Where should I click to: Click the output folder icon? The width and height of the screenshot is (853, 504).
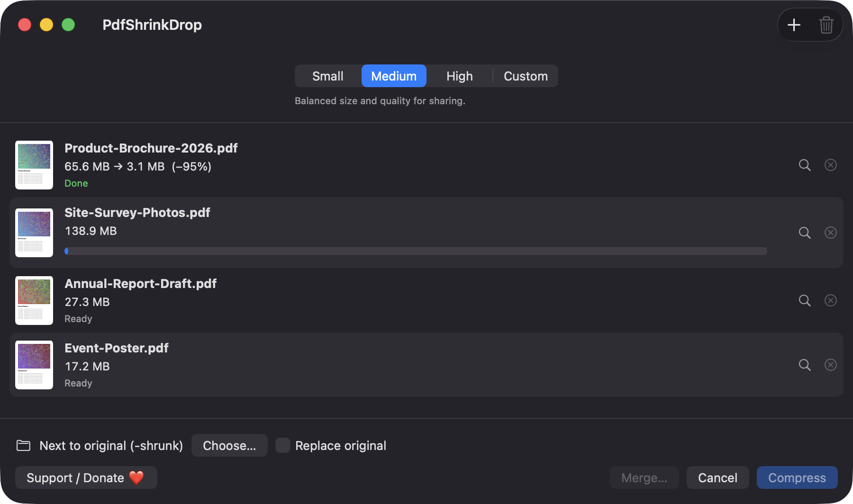coord(23,445)
